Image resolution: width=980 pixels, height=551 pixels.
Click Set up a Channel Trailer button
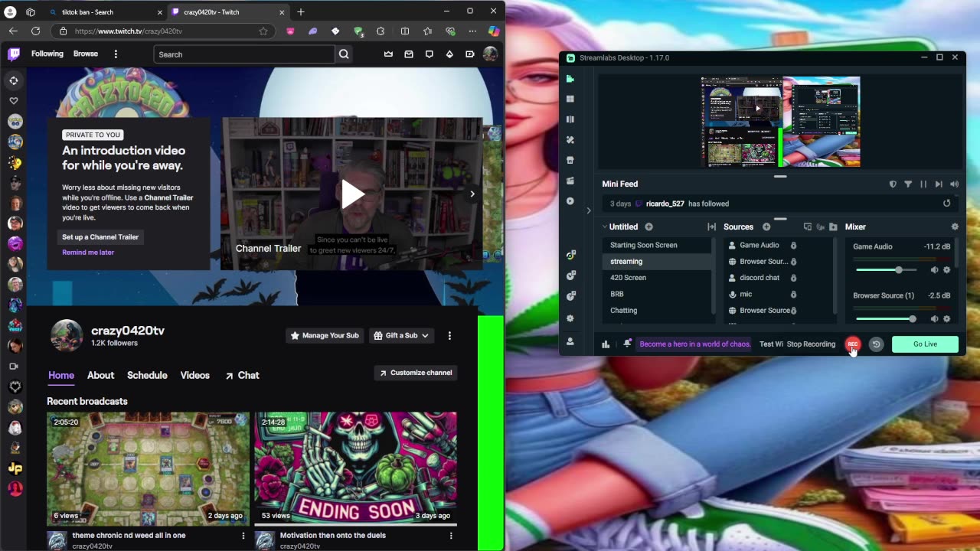100,237
